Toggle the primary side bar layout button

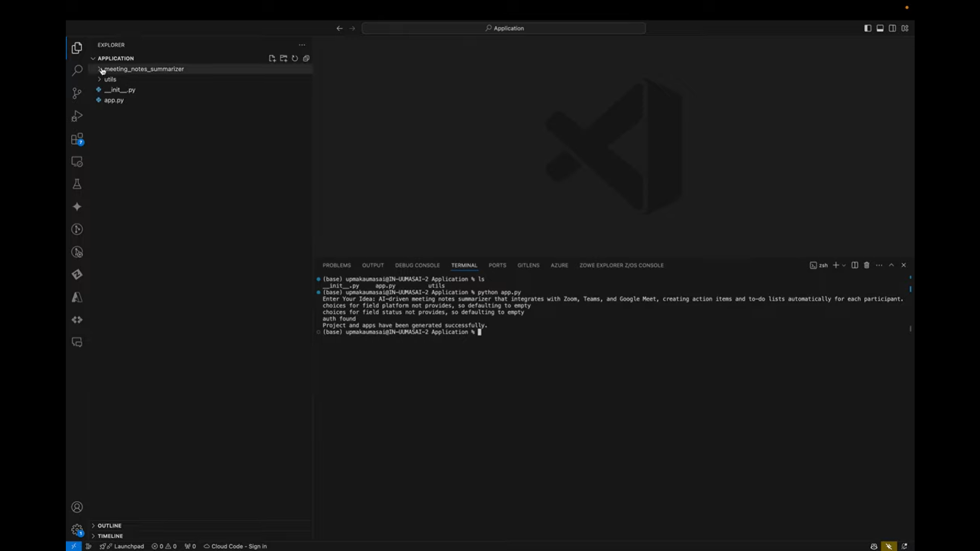tap(868, 29)
